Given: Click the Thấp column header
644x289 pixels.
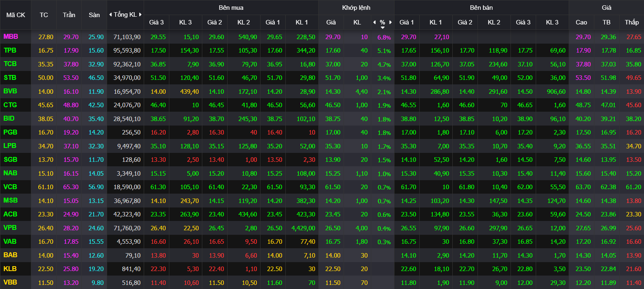Looking at the screenshot, I should (632, 22).
